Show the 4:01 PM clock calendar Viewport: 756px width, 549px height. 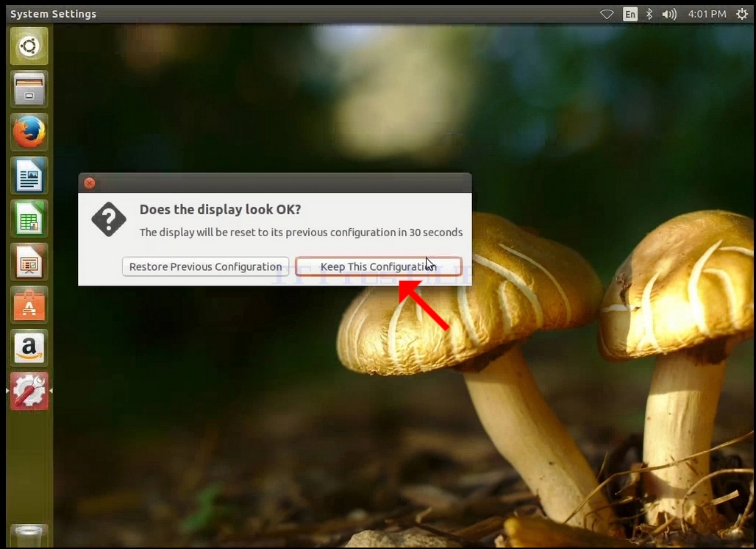point(707,14)
